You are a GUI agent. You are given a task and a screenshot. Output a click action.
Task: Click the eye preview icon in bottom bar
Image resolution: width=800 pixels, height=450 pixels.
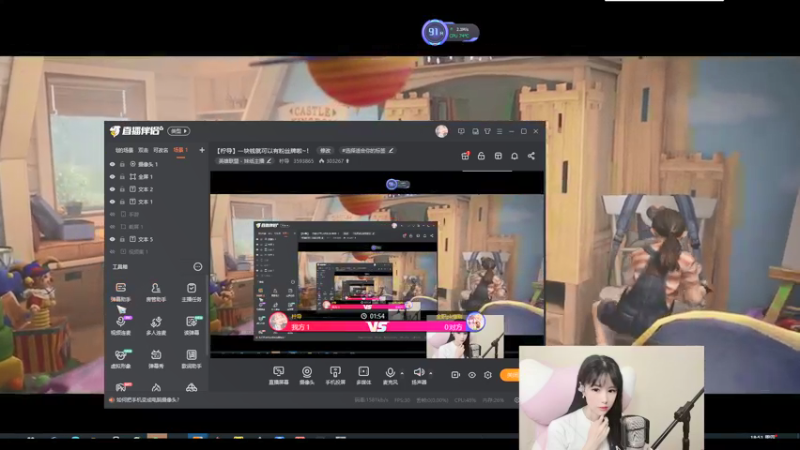point(472,375)
